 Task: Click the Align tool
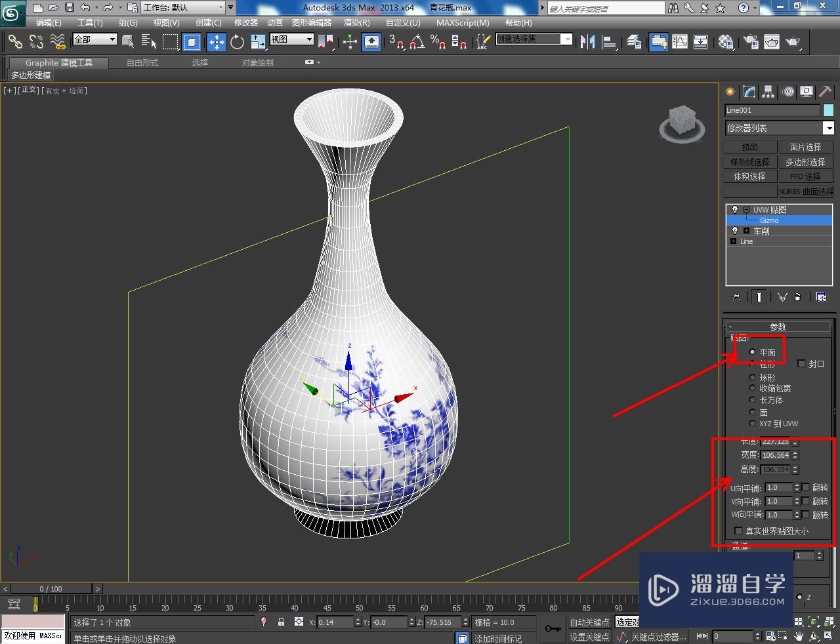pyautogui.click(x=610, y=42)
